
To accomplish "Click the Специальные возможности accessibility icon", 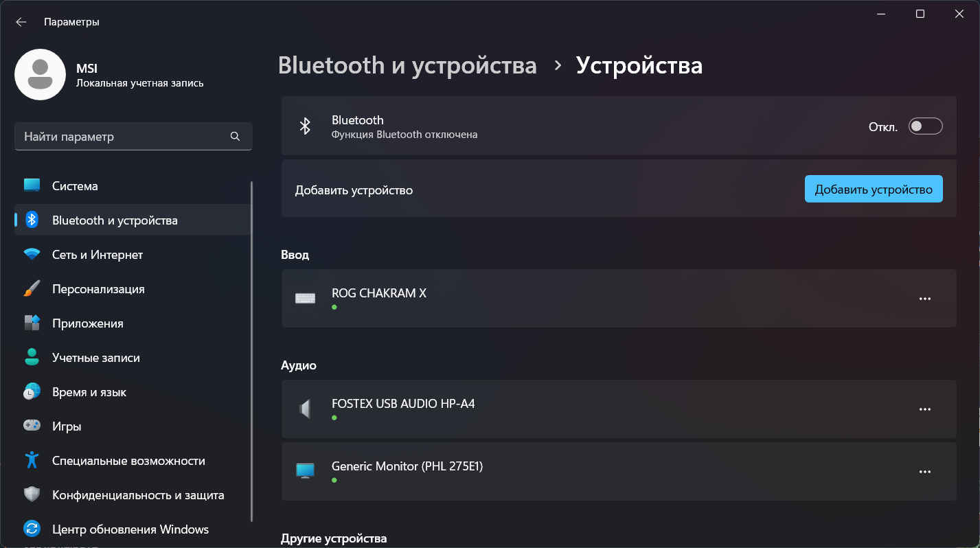I will [x=32, y=461].
